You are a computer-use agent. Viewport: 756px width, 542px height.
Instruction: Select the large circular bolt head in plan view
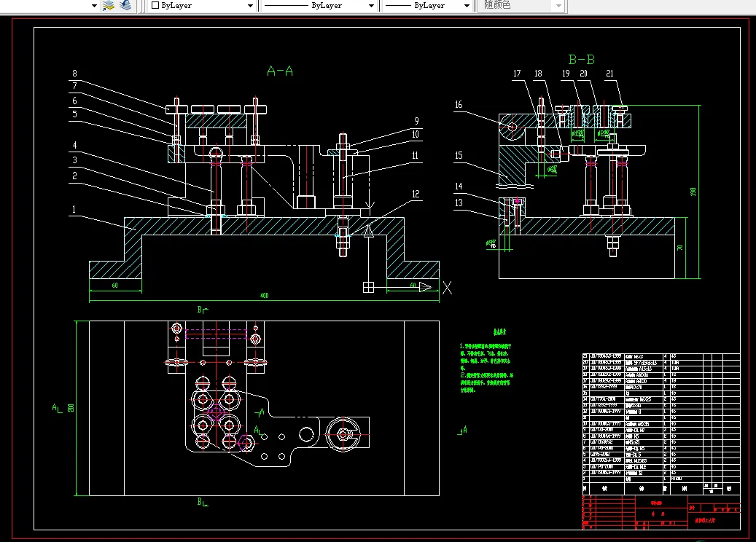click(x=343, y=434)
